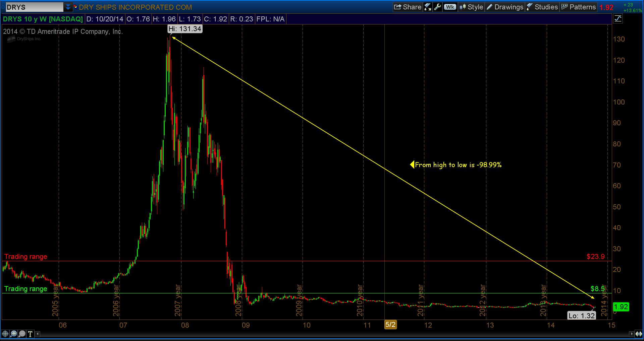644x341 pixels.
Task: Click the zoom out magnifier icon
Action: point(22,334)
